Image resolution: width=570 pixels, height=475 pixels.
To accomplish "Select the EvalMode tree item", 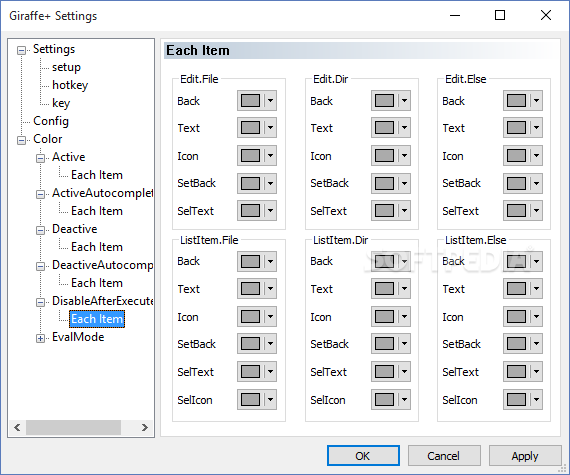I will click(78, 337).
